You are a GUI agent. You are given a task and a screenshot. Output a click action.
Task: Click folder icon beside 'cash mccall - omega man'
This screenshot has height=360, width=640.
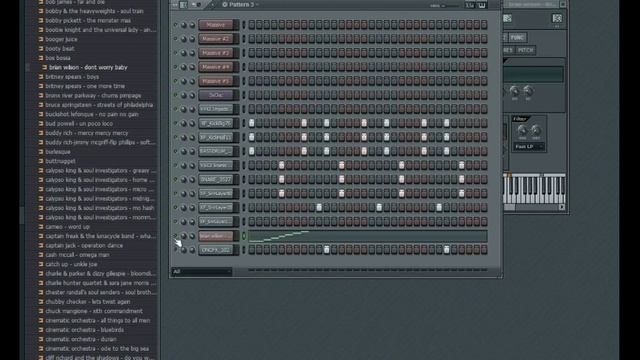41,255
